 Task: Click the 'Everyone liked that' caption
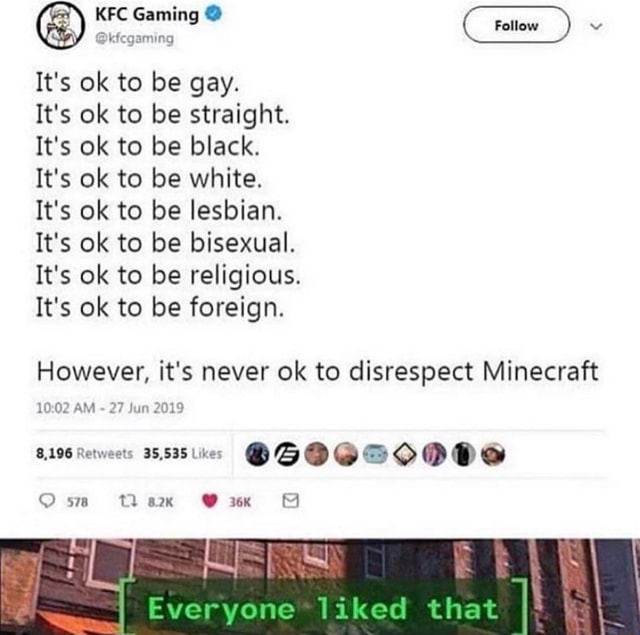pos(323,608)
